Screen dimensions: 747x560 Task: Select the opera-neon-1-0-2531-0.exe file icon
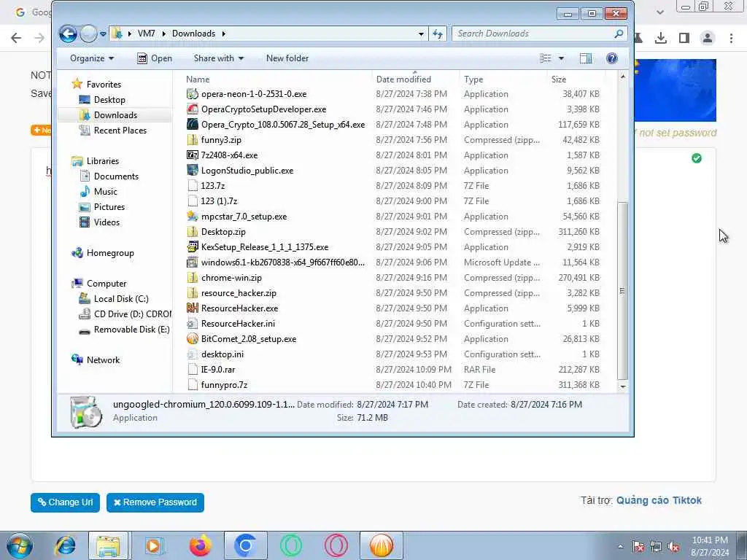point(193,94)
